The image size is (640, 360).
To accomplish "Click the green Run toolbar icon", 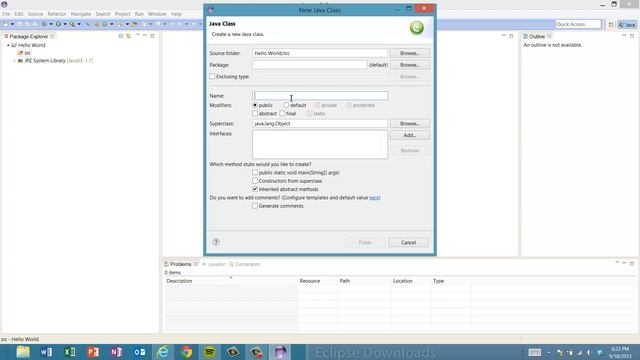I will point(58,24).
